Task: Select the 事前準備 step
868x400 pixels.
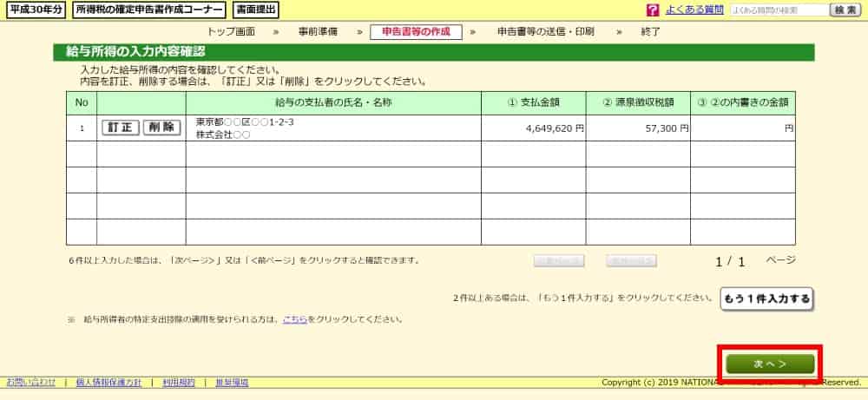Action: pos(319,31)
